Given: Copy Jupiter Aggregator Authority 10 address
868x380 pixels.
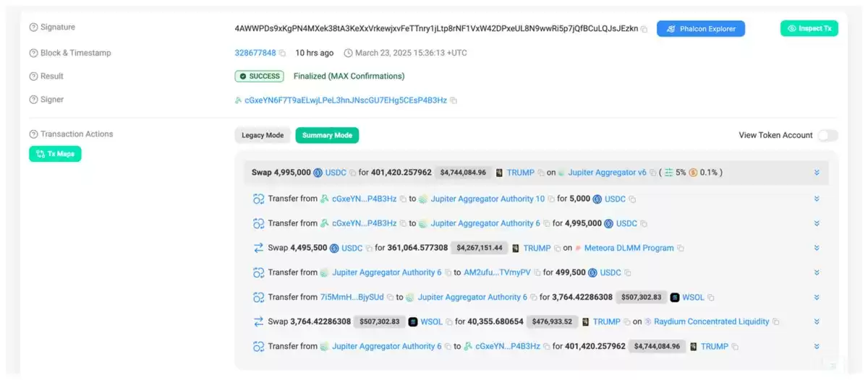Looking at the screenshot, I should tap(550, 199).
